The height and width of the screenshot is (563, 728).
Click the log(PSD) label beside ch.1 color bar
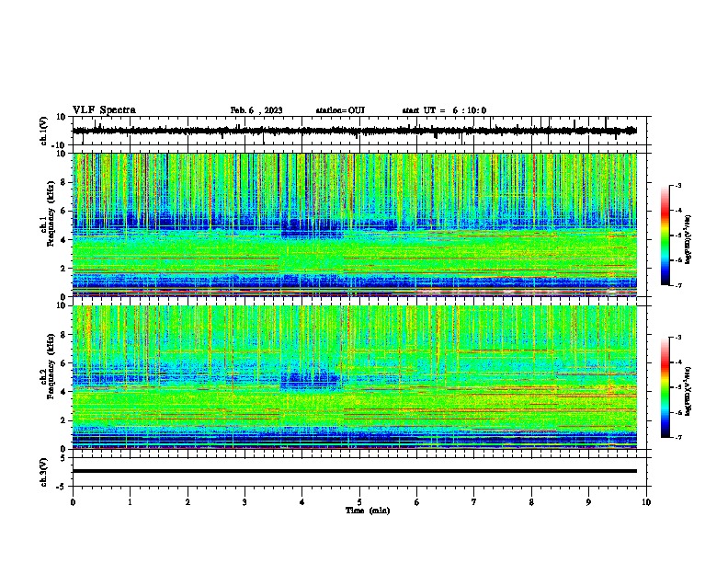point(688,239)
